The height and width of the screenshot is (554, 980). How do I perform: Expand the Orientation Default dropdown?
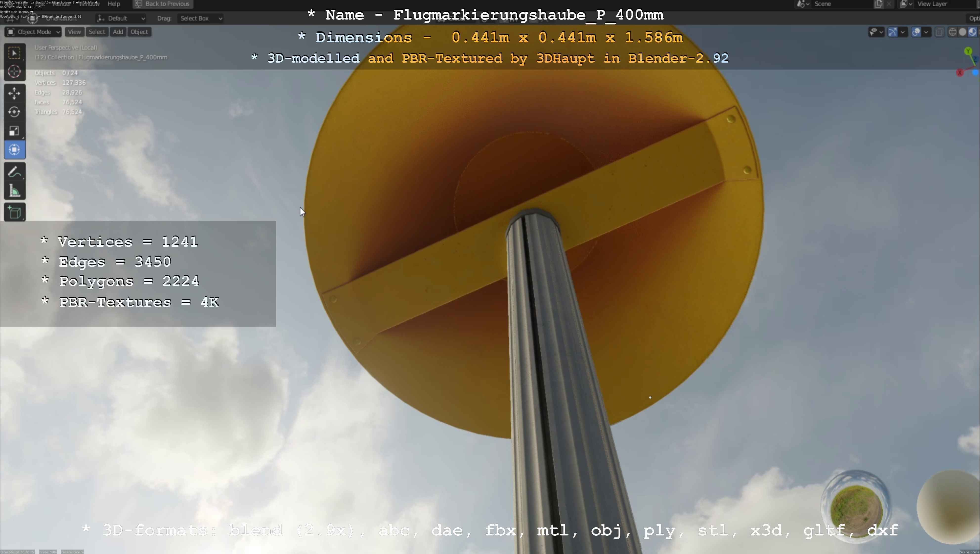point(121,18)
